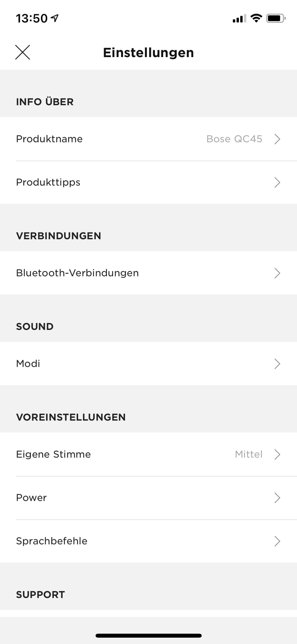Tap the Mittel value for Eigene Stimme
Screen dimensions: 297x644
[248, 454]
